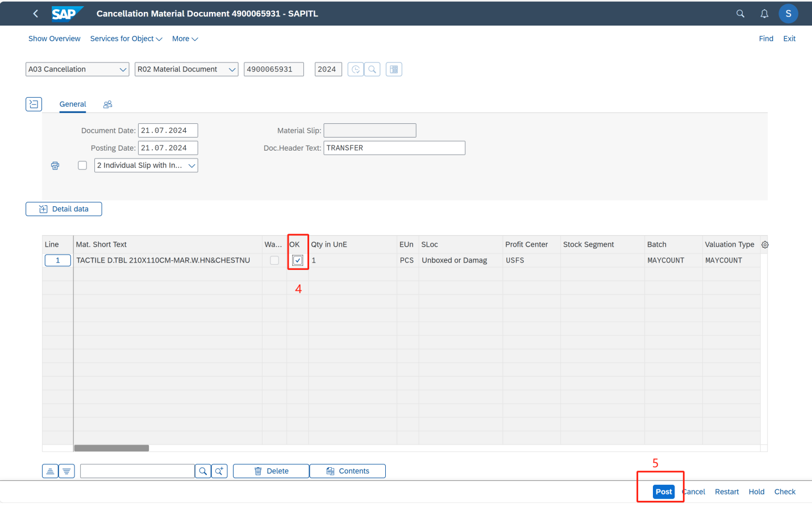Screen dimensions: 812x507
Task: Open the Individual Slip dropdown
Action: [x=192, y=165]
